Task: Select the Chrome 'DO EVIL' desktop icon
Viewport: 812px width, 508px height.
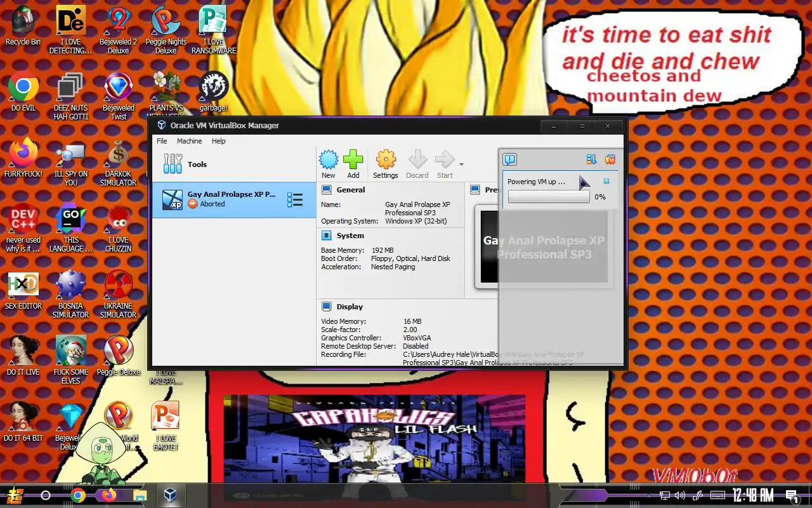Action: (x=23, y=93)
